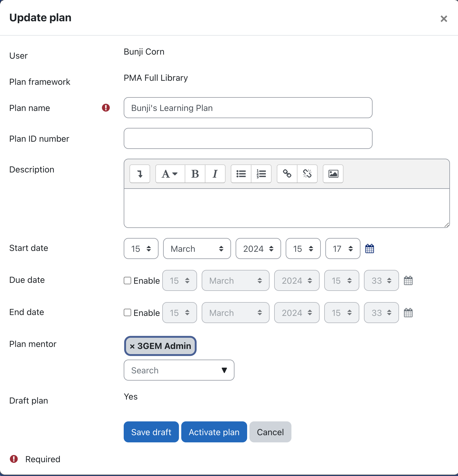Apply bold formatting in description editor
The width and height of the screenshot is (458, 476).
tap(195, 174)
